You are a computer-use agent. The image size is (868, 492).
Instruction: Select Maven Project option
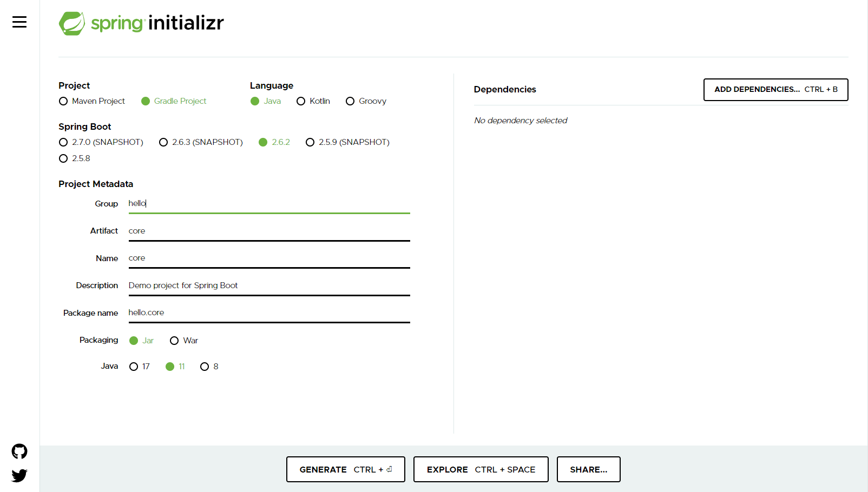pyautogui.click(x=92, y=101)
